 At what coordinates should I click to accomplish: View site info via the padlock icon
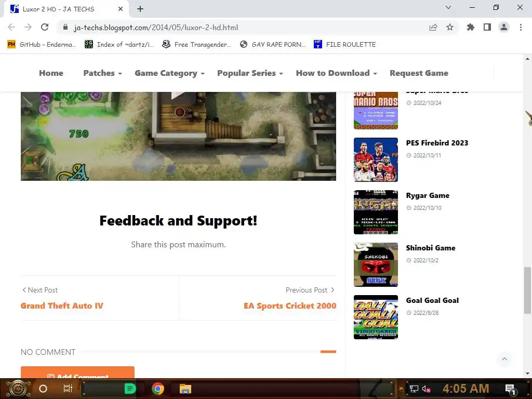66,27
